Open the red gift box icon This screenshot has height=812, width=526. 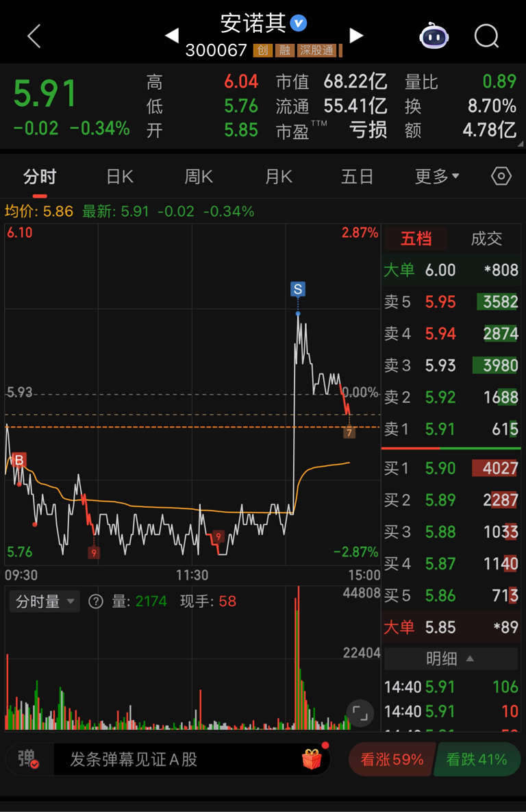312,759
